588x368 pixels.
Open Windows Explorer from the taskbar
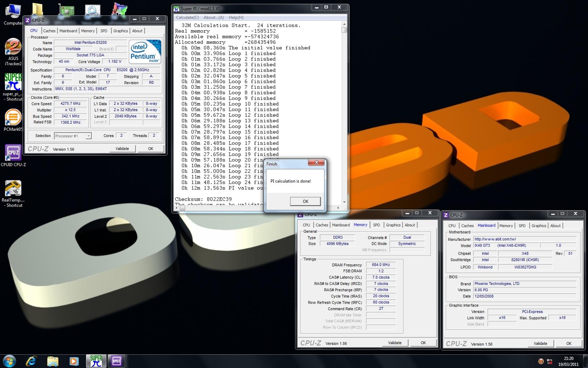coord(53,361)
